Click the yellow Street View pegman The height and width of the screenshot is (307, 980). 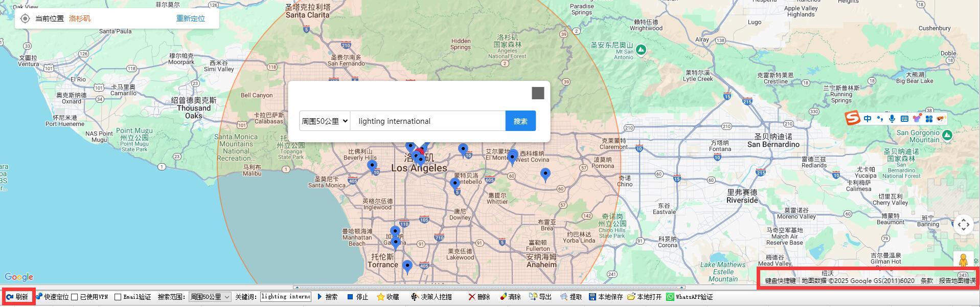click(964, 260)
